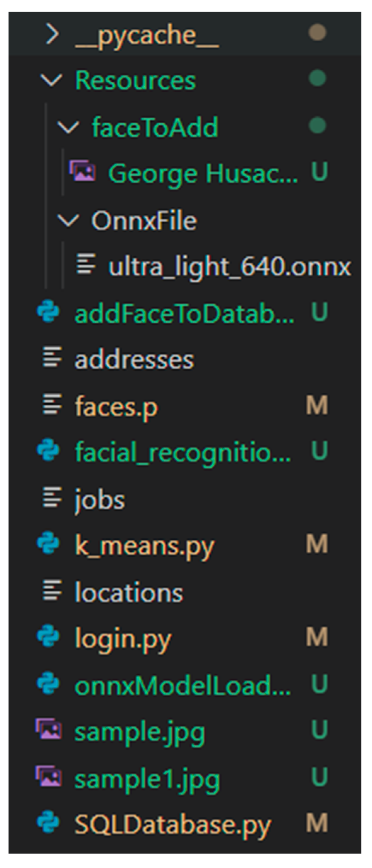Image resolution: width=372 pixels, height=868 pixels.
Task: Click the Python icon beside k_means.py
Action: coord(48,543)
